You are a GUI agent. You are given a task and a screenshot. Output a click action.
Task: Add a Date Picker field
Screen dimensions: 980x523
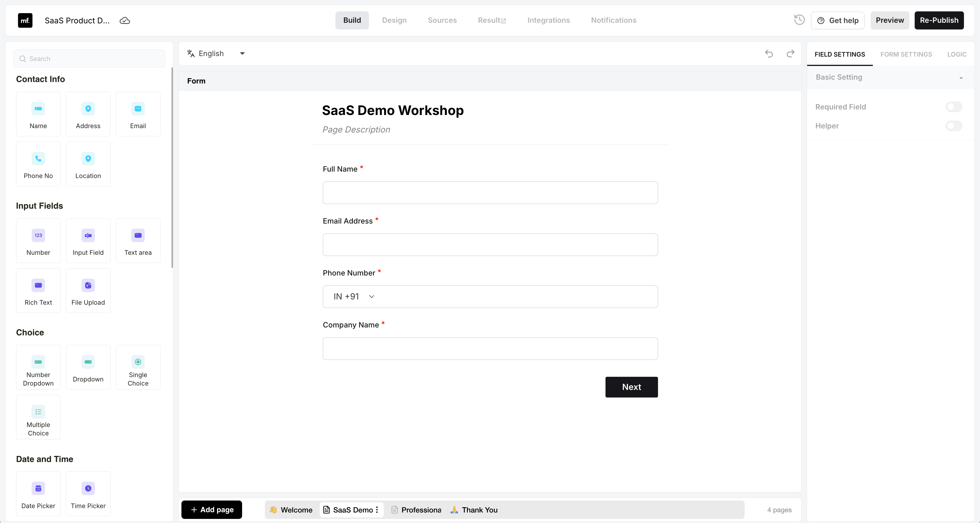click(38, 494)
